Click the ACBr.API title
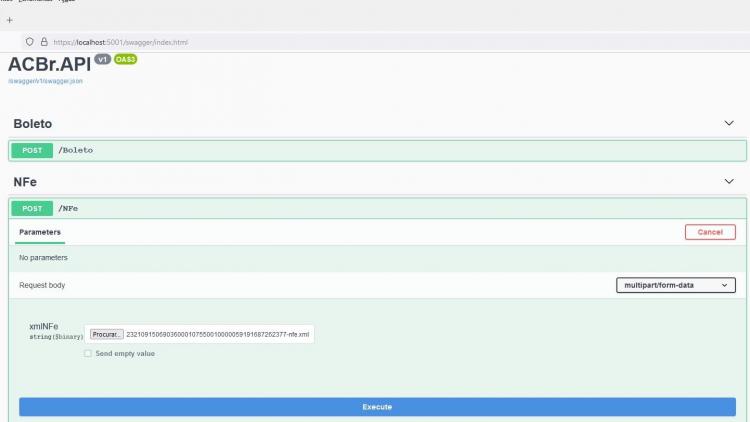750x422 pixels. [49, 64]
